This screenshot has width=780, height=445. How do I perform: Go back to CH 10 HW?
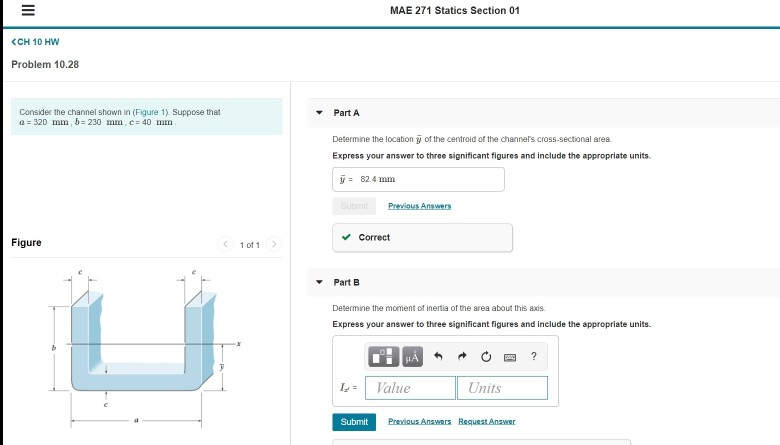(35, 42)
